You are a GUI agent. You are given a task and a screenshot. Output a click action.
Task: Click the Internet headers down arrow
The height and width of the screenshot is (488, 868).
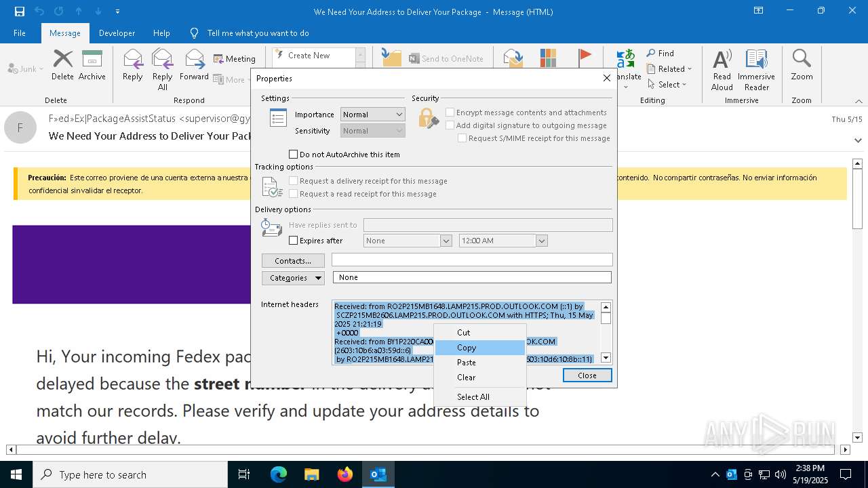coord(606,358)
